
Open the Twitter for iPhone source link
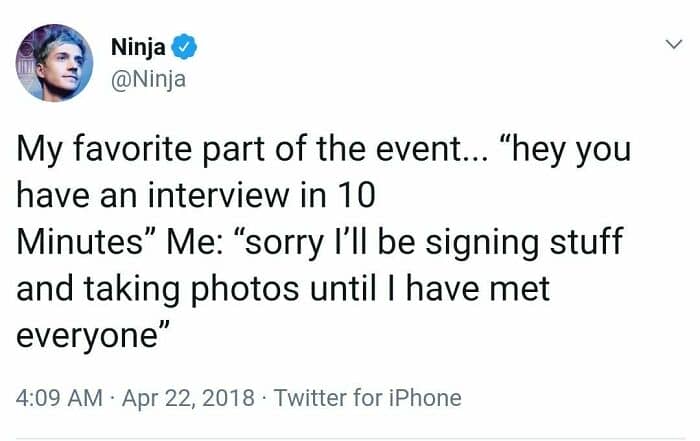[x=367, y=398]
